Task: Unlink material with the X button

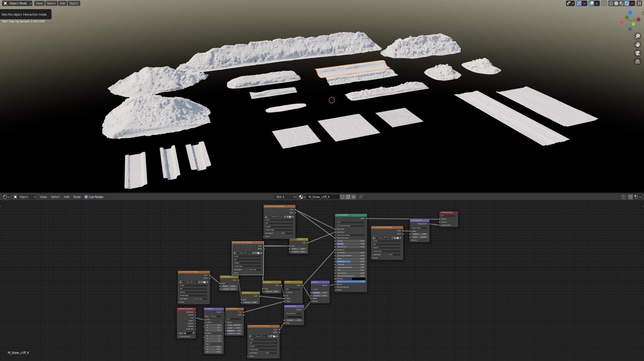Action: 354,197
